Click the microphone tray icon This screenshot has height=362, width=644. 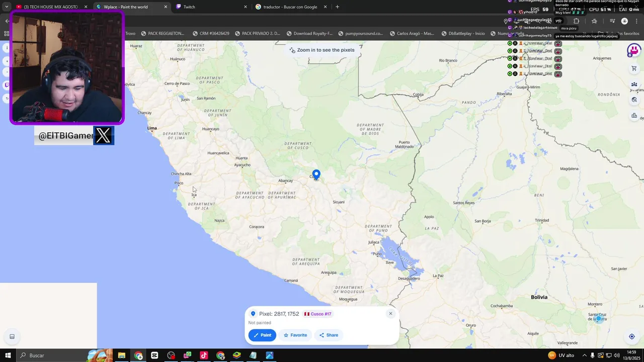593,355
